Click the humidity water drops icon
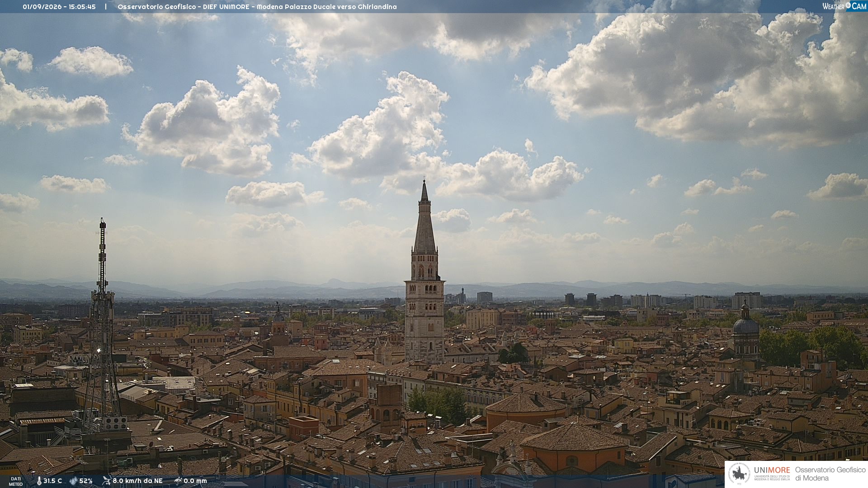 [73, 481]
